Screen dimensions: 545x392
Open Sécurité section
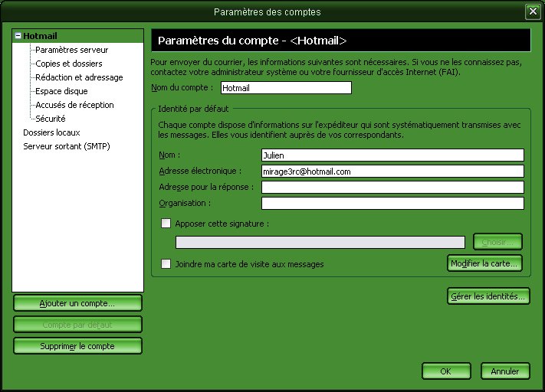click(x=51, y=119)
